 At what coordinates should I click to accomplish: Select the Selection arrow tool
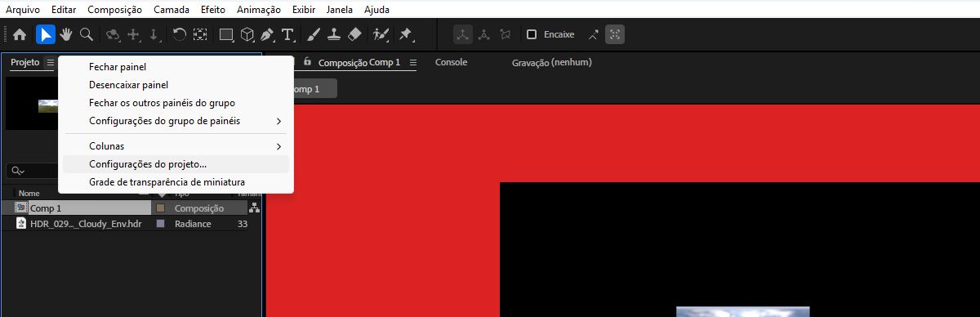(x=46, y=35)
